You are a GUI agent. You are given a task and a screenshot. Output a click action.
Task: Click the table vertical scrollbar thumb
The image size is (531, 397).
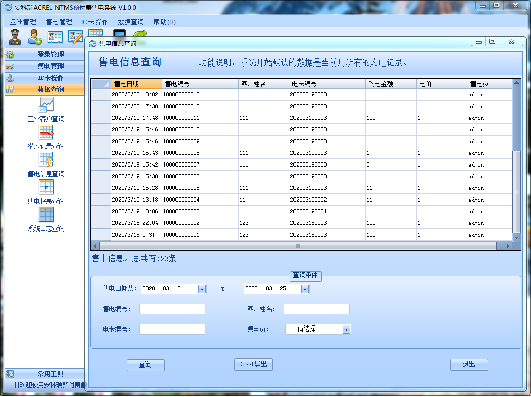516,192
